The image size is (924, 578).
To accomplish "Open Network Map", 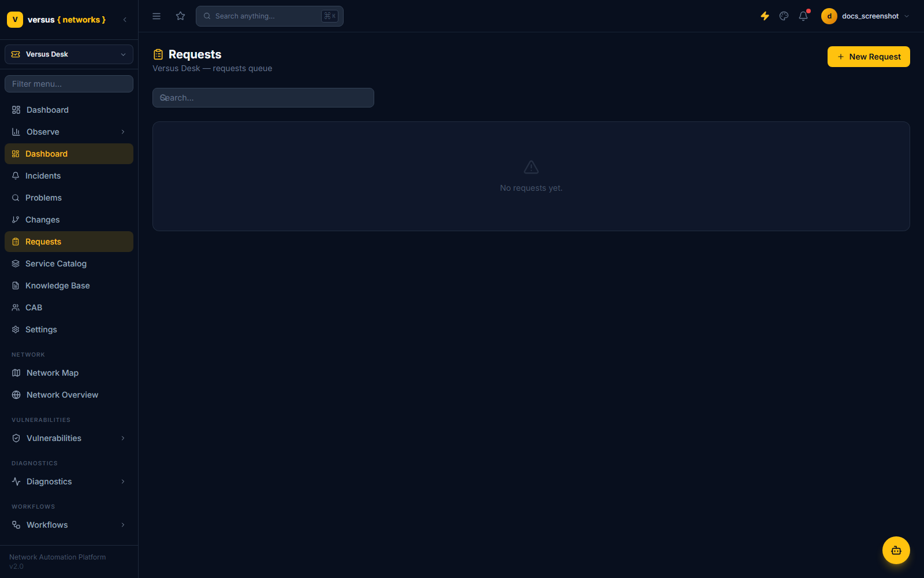I will 69,373.
